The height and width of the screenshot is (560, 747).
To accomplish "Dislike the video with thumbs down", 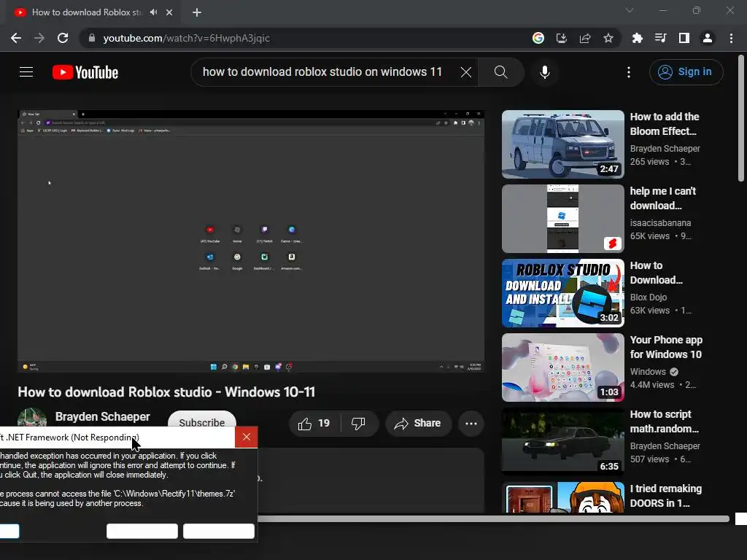I will point(358,424).
